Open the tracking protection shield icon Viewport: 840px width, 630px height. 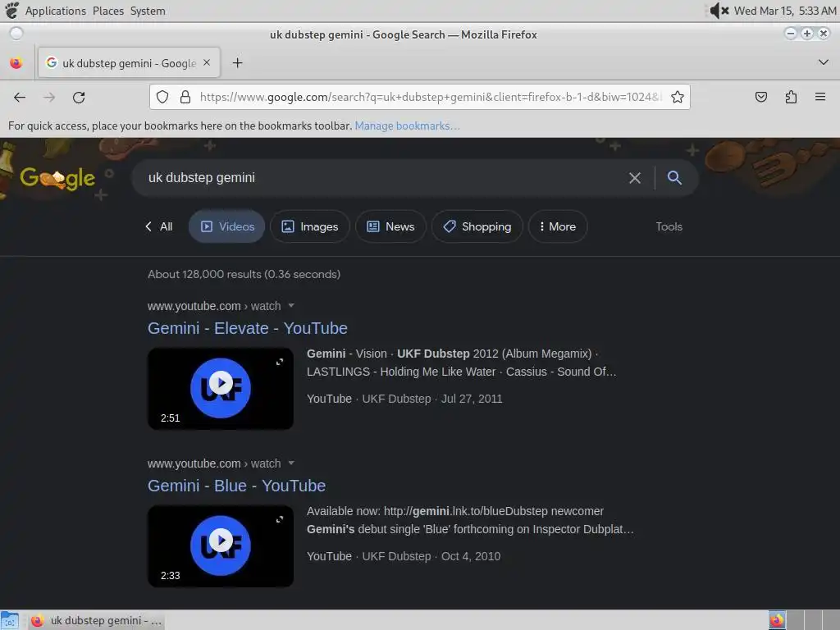(162, 97)
